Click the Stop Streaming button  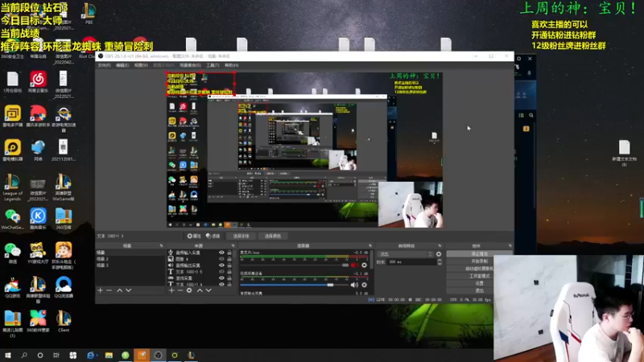click(x=479, y=254)
